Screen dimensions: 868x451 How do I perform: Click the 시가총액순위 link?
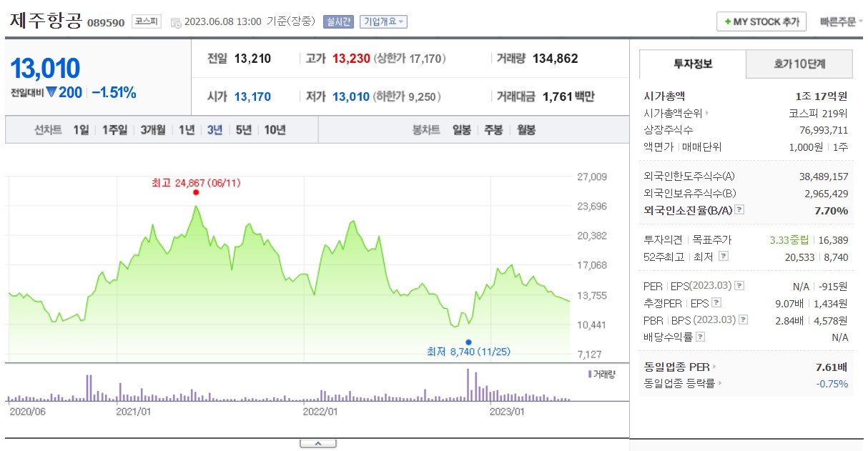[674, 113]
